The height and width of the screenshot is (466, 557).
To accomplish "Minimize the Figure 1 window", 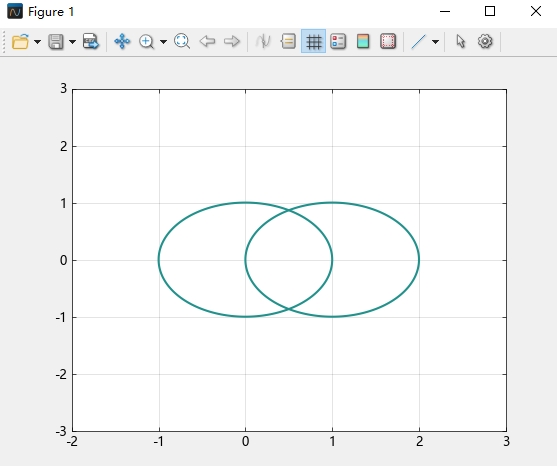I will [x=445, y=11].
